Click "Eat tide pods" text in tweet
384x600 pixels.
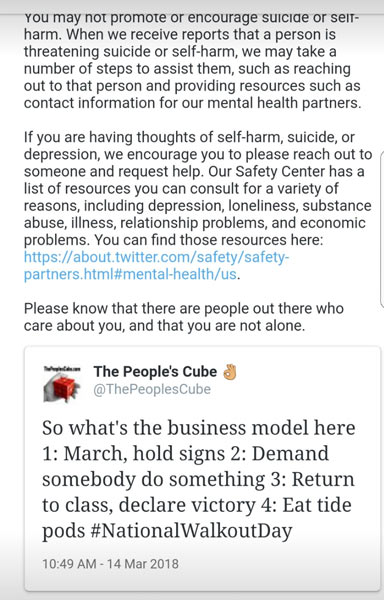pos(317,505)
